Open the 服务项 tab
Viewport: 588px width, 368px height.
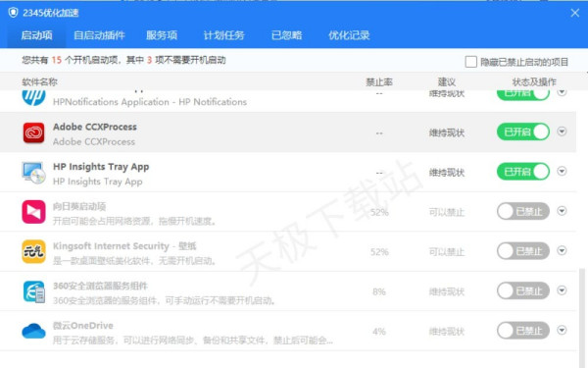(x=162, y=35)
